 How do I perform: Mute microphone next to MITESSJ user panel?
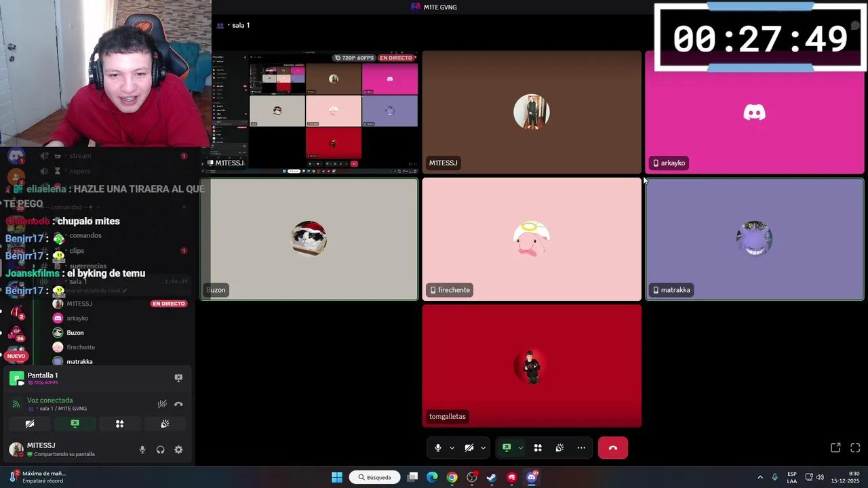click(142, 449)
